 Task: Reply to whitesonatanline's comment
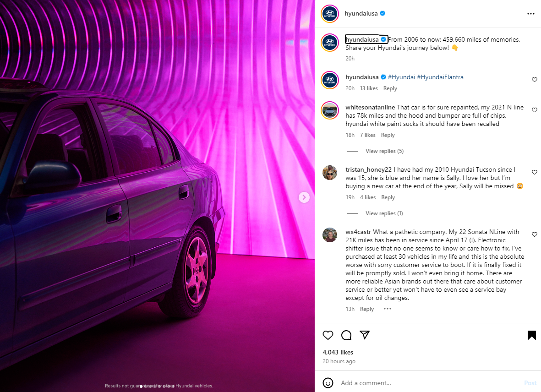388,135
